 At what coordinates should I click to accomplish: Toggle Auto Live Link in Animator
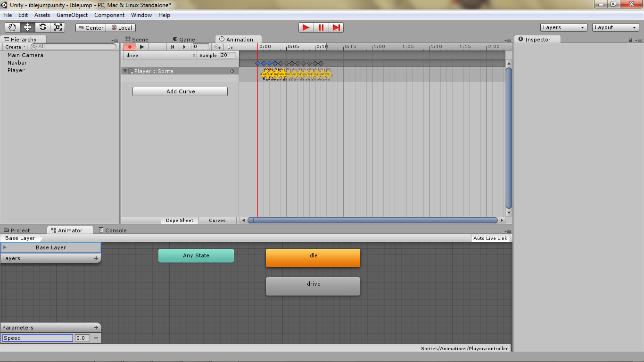coord(490,238)
